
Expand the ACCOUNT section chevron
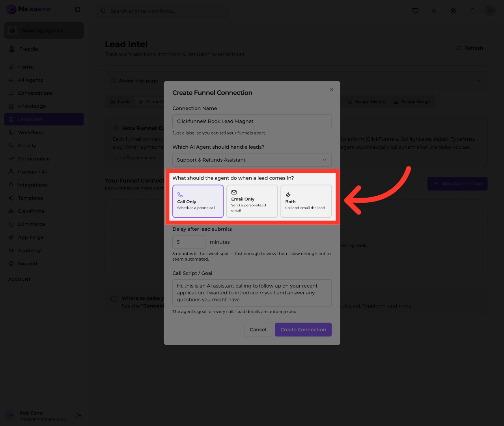(77, 279)
